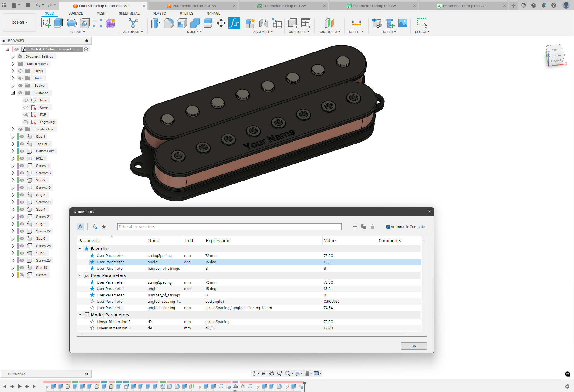The height and width of the screenshot is (392, 574).
Task: Select the Joint tool
Action: click(x=263, y=23)
